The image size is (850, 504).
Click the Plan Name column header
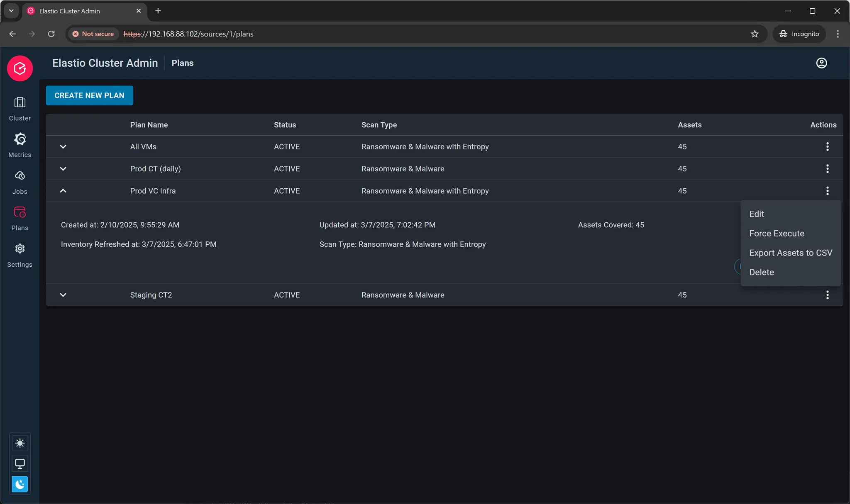149,125
